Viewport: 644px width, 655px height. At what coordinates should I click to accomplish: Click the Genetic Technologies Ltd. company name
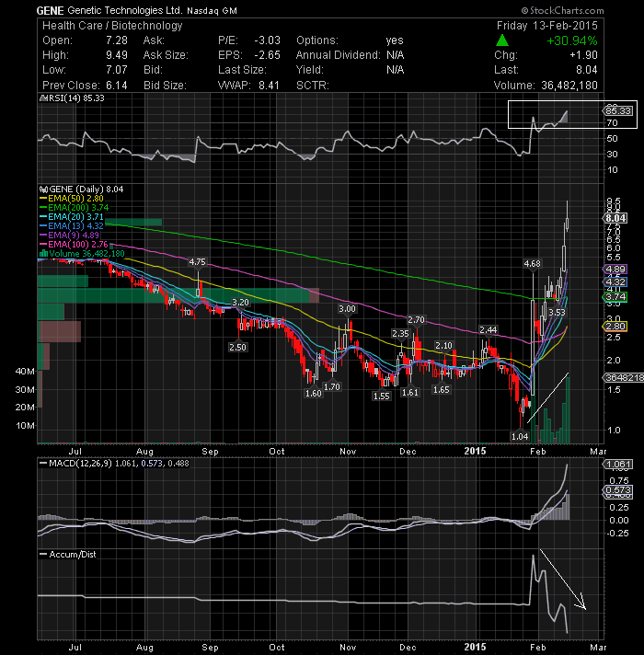[x=124, y=10]
